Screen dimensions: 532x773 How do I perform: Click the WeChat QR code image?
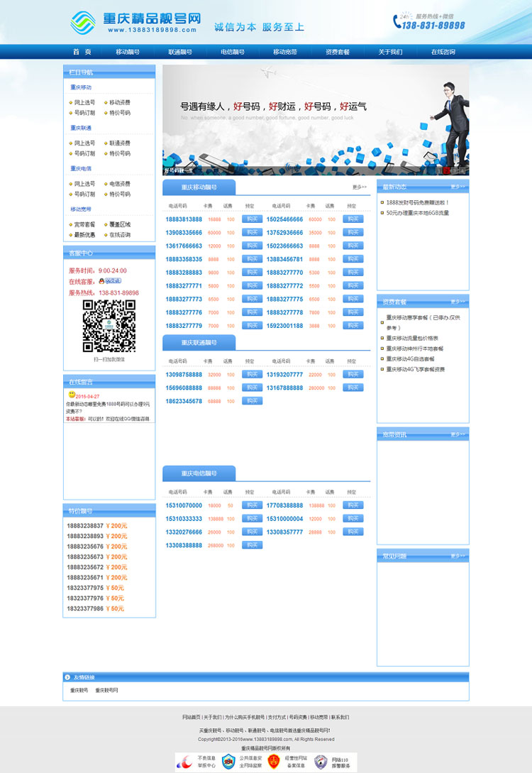(109, 326)
